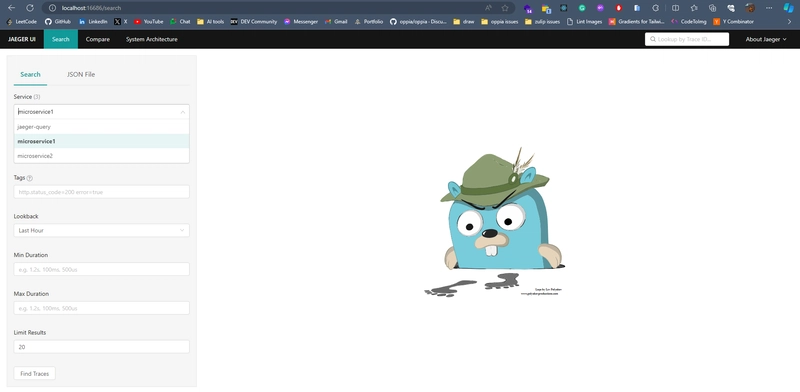This screenshot has width=800, height=392.
Task: Click the browser back arrow
Action: click(x=11, y=8)
